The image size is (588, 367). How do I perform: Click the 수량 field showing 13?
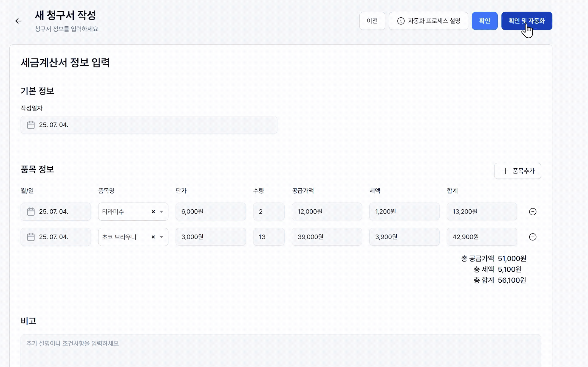[269, 237]
